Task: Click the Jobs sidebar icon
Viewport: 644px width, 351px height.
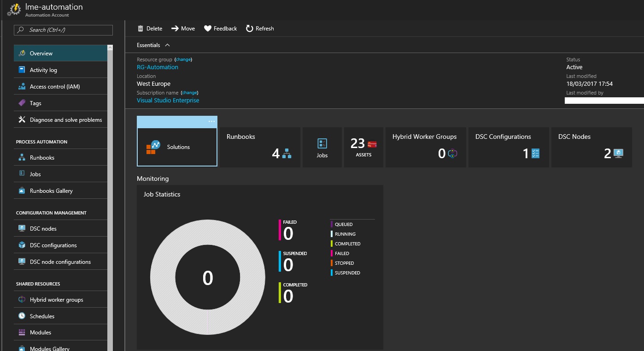Action: coord(22,174)
